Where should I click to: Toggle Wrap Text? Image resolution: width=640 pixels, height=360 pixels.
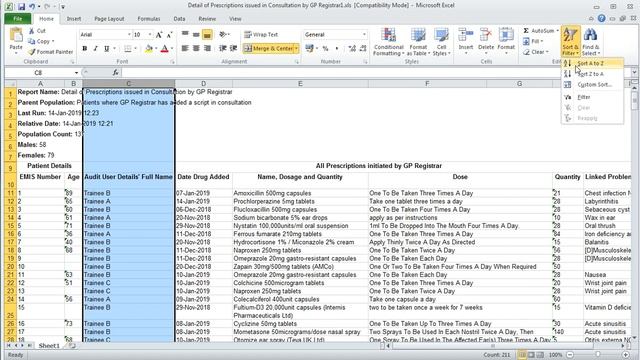coord(261,35)
